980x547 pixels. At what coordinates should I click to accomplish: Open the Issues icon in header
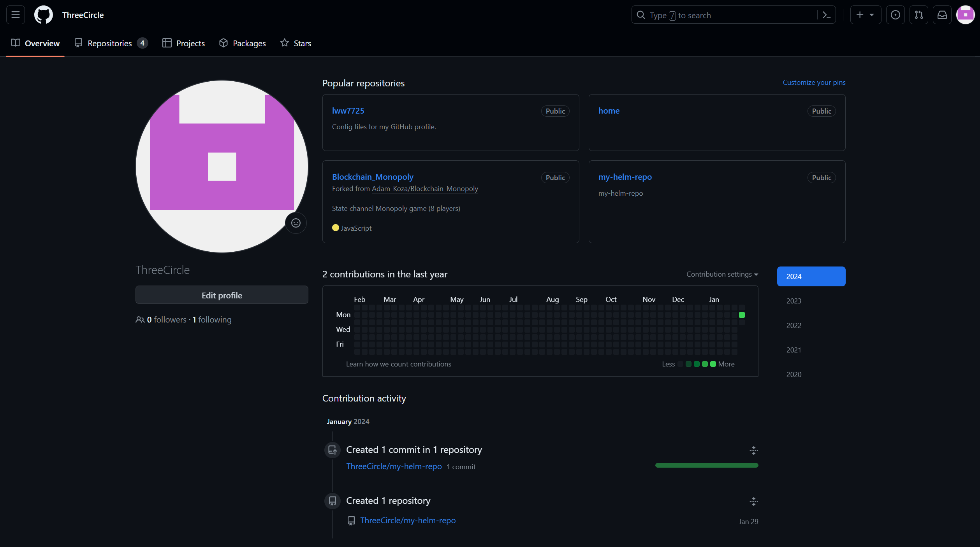coord(895,15)
